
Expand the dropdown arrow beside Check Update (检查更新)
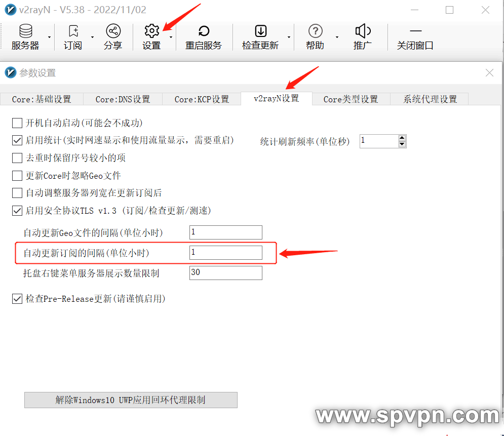tap(289, 37)
